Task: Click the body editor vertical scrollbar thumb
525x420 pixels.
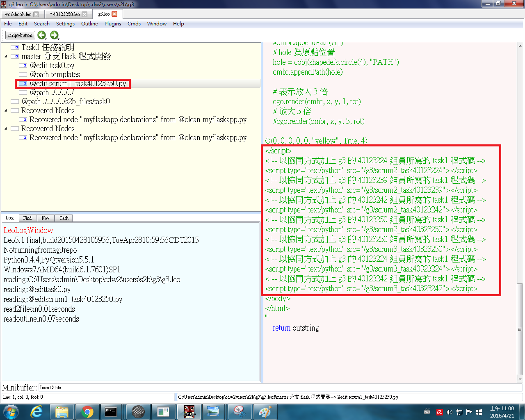Action: 520,329
